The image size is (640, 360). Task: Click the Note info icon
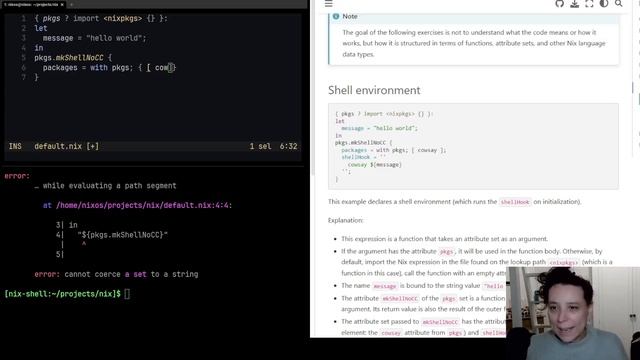(336, 16)
